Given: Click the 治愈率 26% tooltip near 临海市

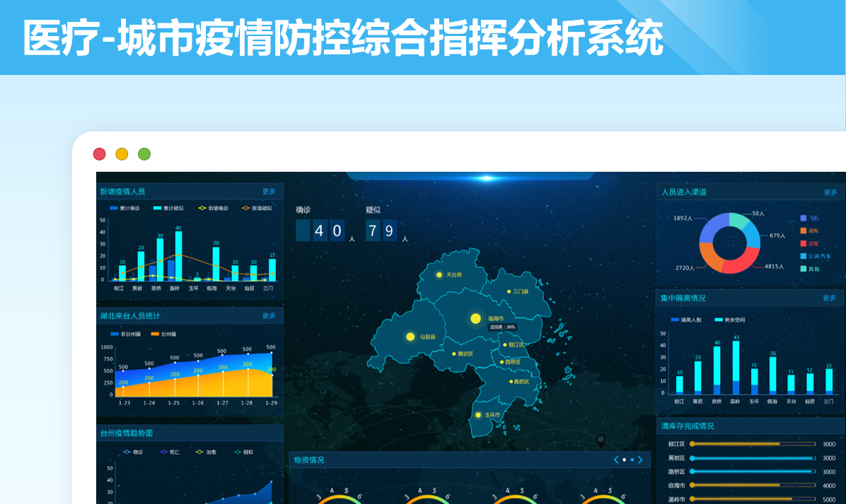Looking at the screenshot, I should click(502, 327).
